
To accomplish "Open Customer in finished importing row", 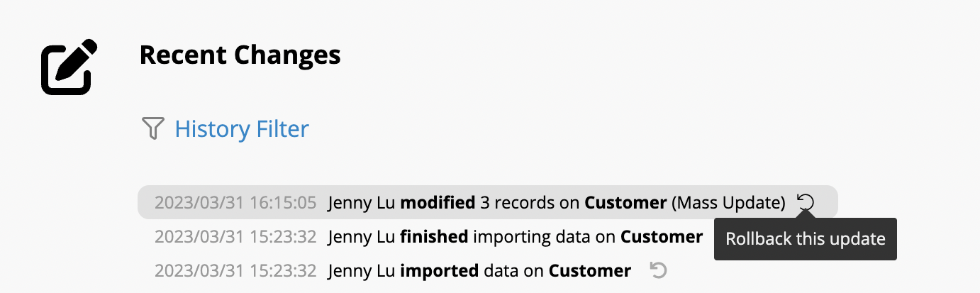I will pyautogui.click(x=662, y=236).
